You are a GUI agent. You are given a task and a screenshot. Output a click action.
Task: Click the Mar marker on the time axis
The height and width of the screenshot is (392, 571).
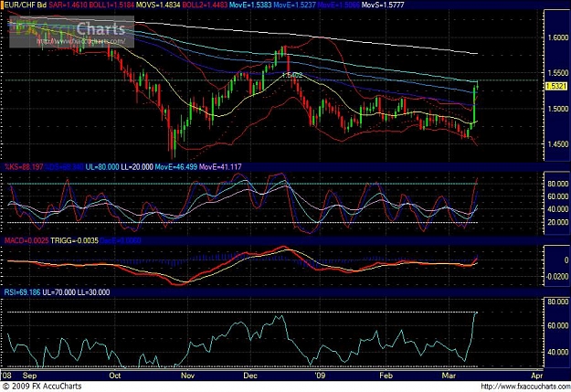(449, 376)
